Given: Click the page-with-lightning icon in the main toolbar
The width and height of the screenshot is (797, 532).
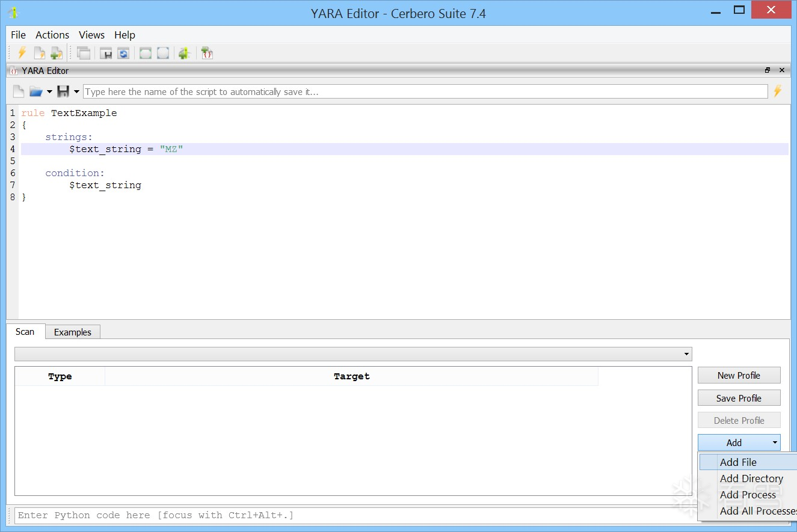Looking at the screenshot, I should point(40,53).
